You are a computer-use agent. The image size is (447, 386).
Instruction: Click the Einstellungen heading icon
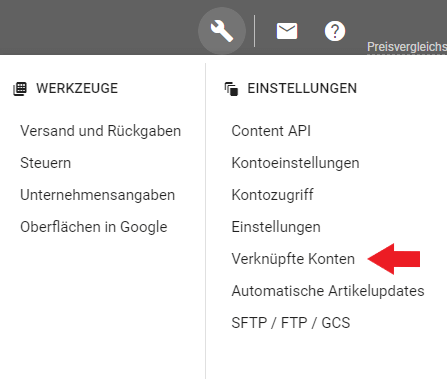click(231, 89)
